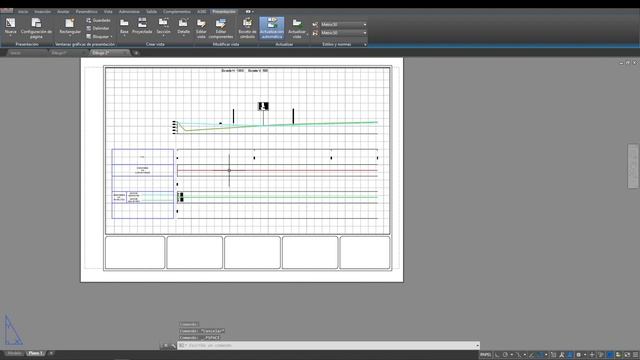
Task: Select the Plano 1 layout tab
Action: 36,353
